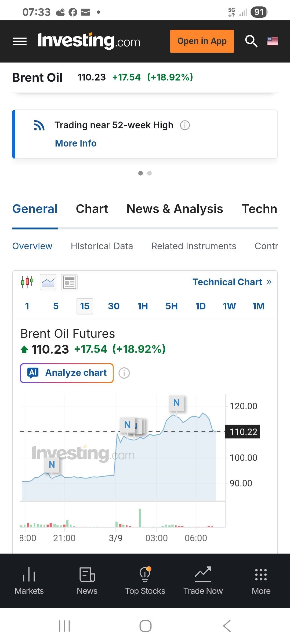The image size is (290, 644).
Task: Tap the search magnifier icon
Action: (251, 41)
